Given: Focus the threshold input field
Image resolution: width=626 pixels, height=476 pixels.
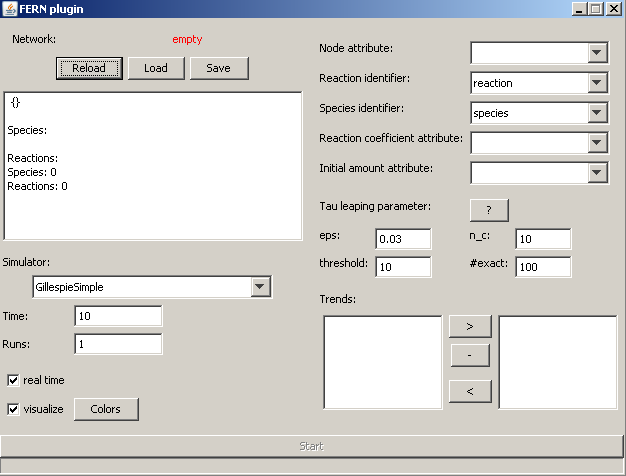Looking at the screenshot, I should click(403, 267).
